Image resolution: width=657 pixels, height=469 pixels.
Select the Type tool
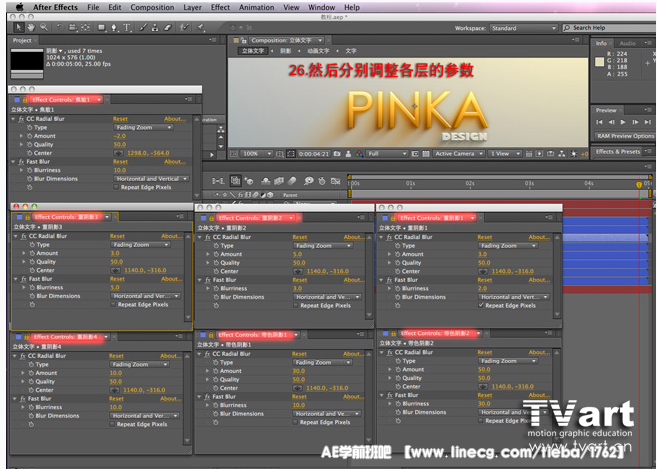point(127,27)
